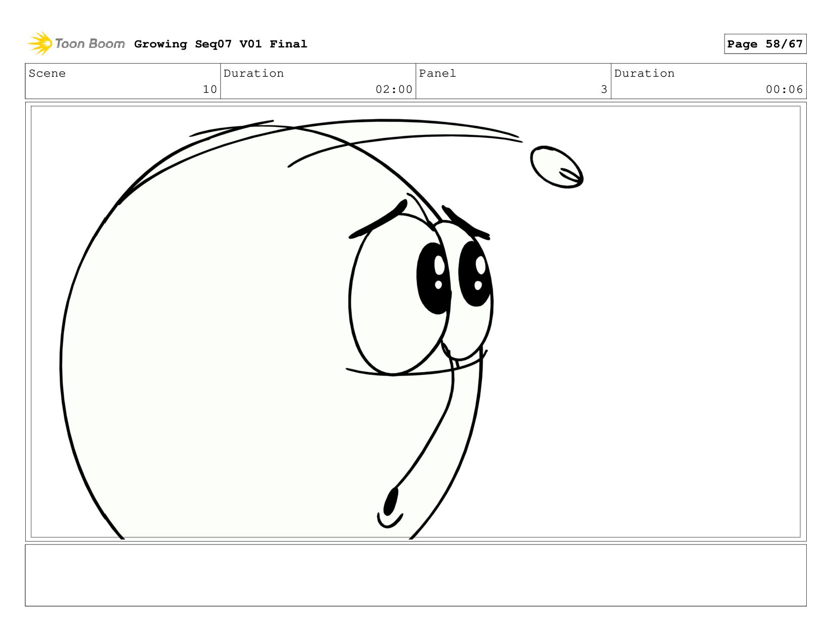Click scene duration value '02:00'
This screenshot has width=832, height=644.
click(394, 89)
